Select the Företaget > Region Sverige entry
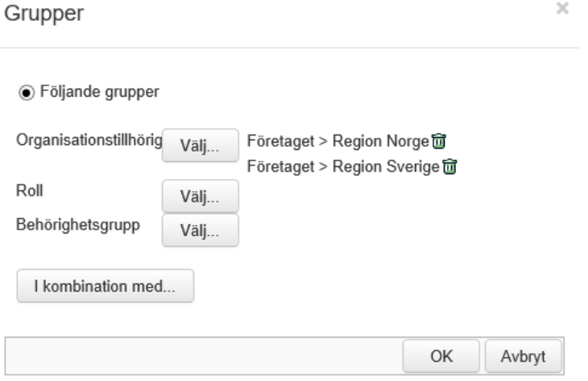 click(x=343, y=167)
